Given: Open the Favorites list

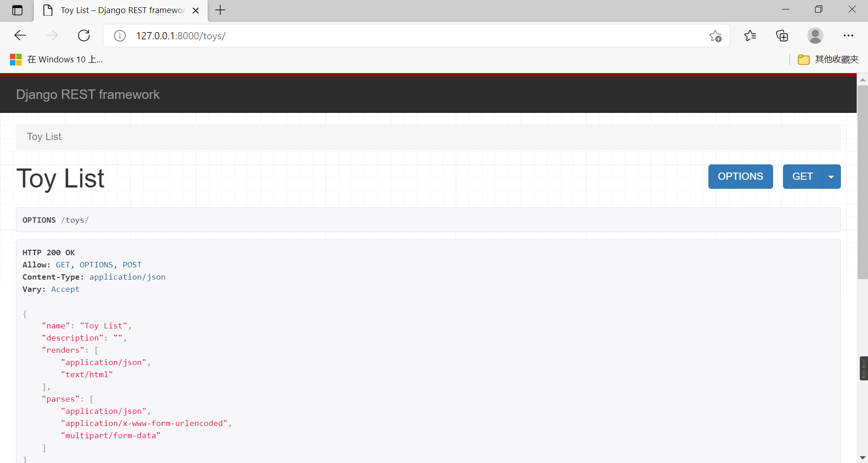Looking at the screenshot, I should (750, 36).
